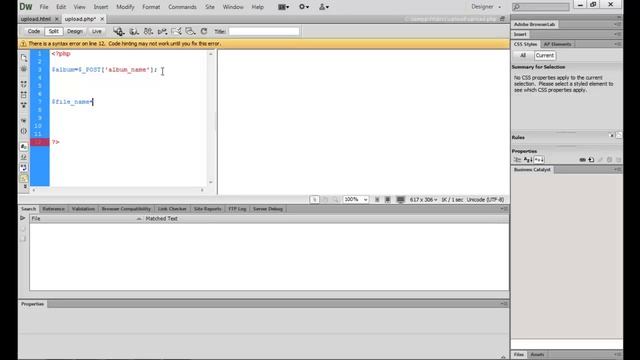Click the desktop size icon in status bar

pos(400,200)
